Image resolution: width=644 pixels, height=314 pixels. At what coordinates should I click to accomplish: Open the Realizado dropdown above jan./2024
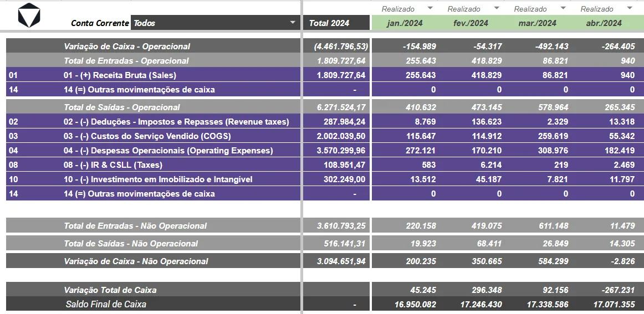point(430,8)
